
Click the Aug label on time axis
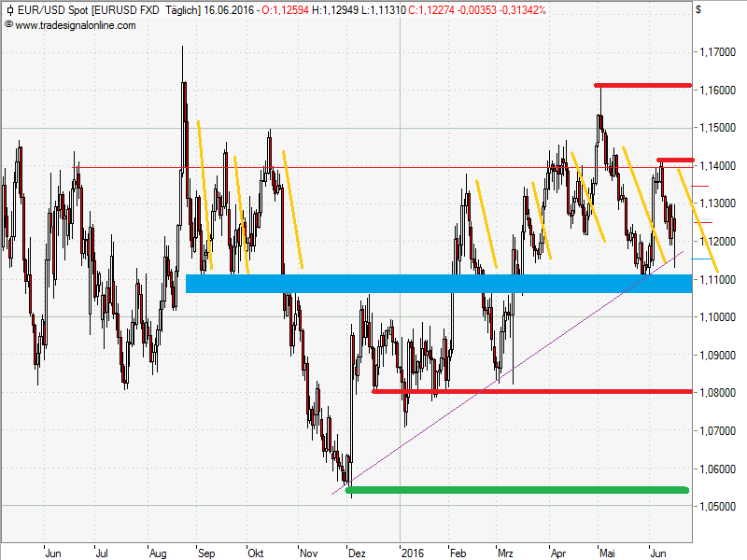pos(158,553)
